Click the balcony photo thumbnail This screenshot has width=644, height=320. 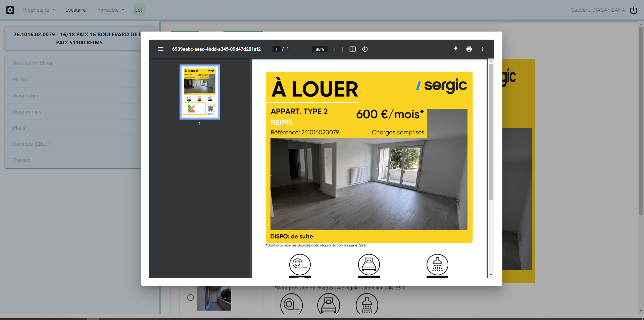point(214,298)
